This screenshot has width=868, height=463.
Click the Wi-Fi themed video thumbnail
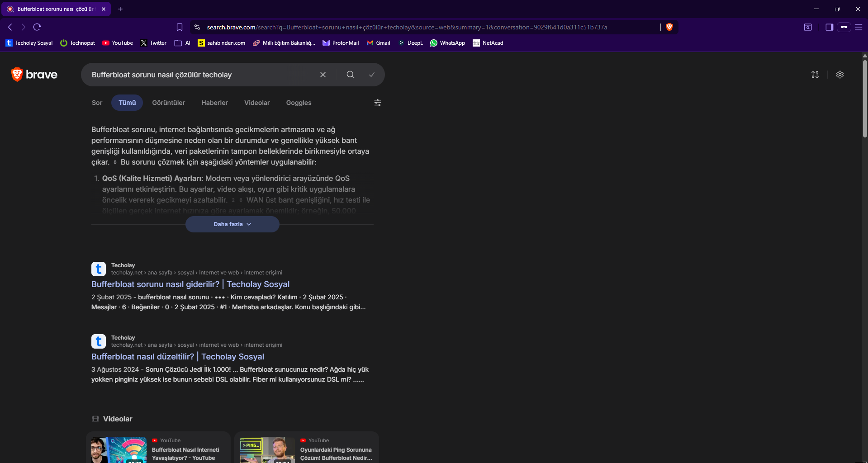point(119,450)
